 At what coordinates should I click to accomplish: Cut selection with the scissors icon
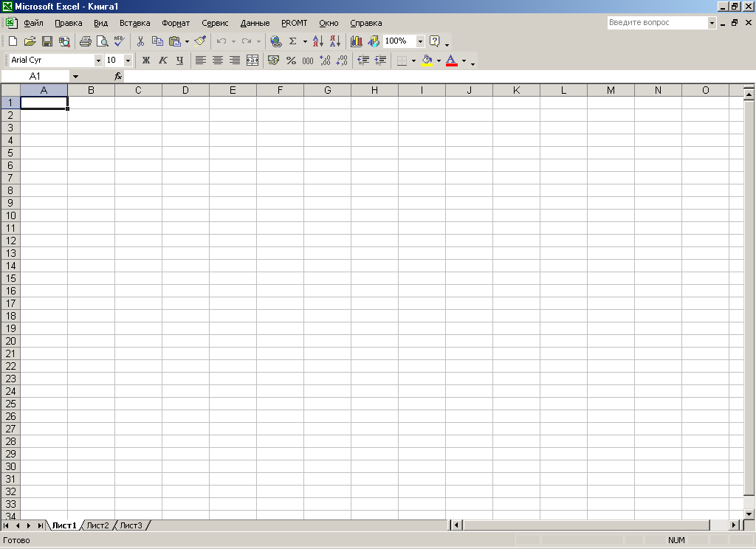[x=140, y=41]
